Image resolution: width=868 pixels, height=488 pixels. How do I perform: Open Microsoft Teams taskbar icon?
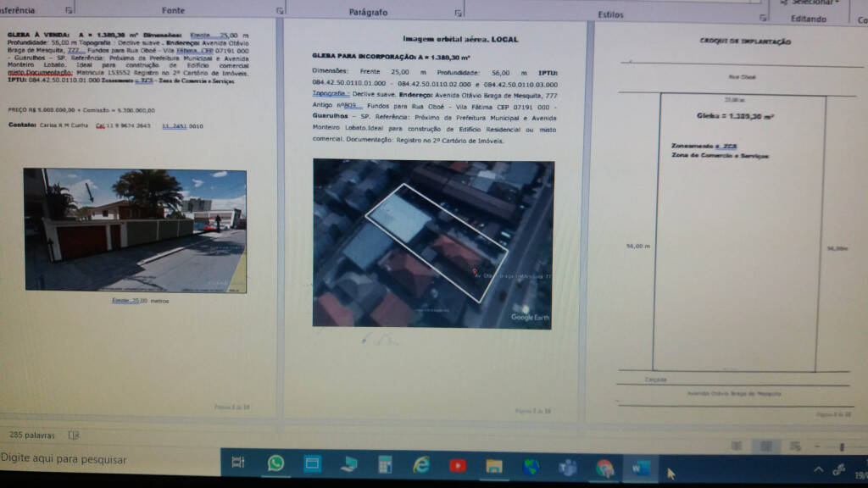coord(568,467)
